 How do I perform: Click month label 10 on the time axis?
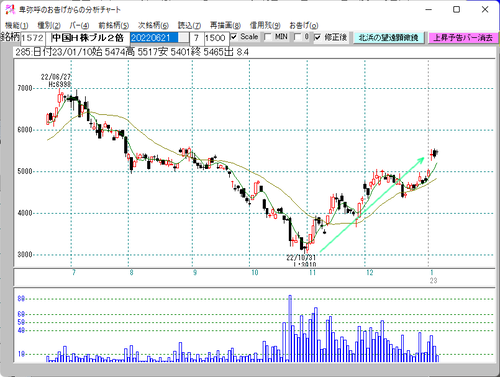coord(255,273)
